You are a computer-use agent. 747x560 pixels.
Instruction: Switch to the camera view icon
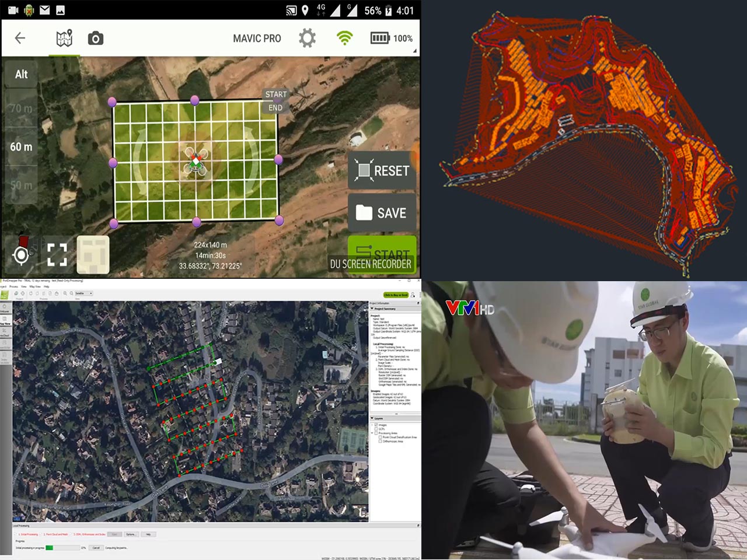96,38
